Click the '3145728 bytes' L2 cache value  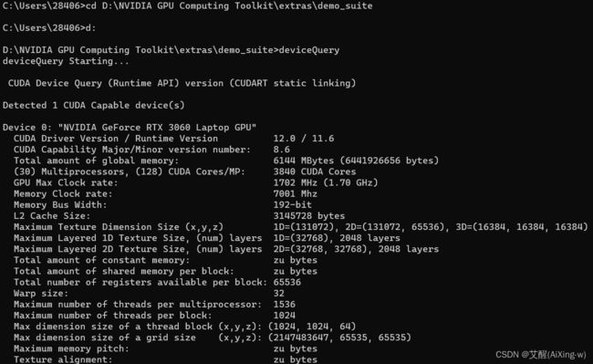[309, 216]
